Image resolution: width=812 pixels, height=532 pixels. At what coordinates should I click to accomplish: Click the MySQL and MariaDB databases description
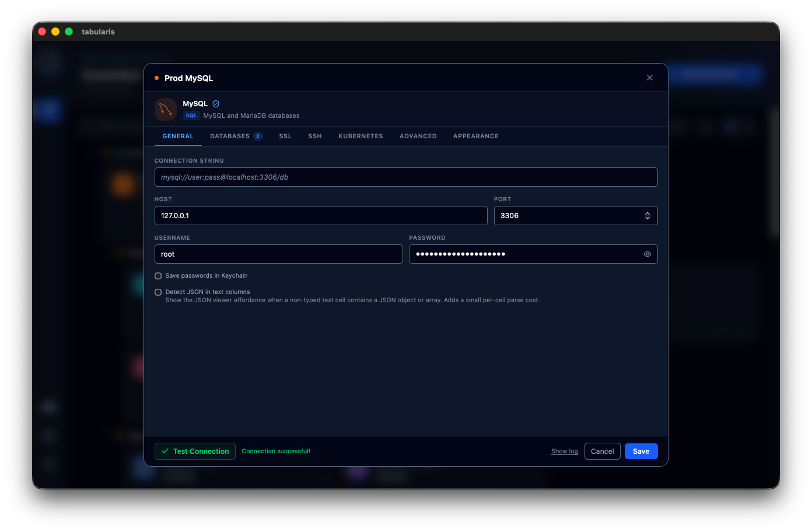(251, 116)
